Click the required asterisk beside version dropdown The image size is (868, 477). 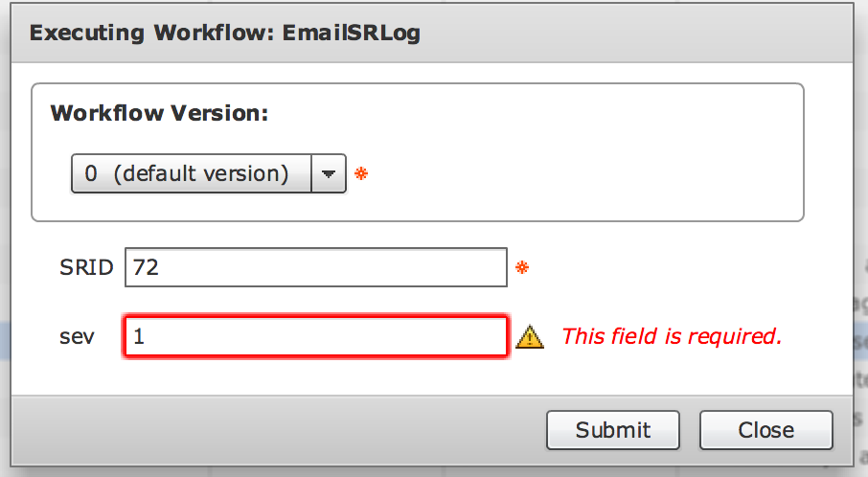click(x=361, y=173)
